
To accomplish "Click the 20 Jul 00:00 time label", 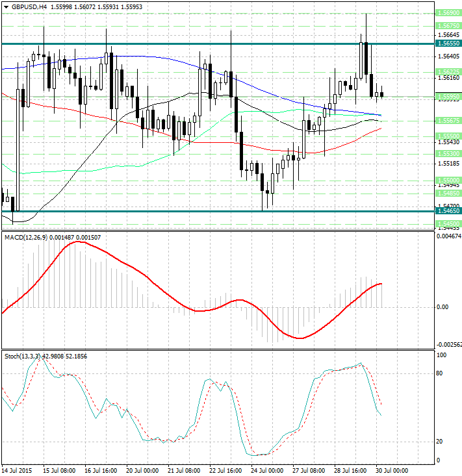I will click(142, 471).
